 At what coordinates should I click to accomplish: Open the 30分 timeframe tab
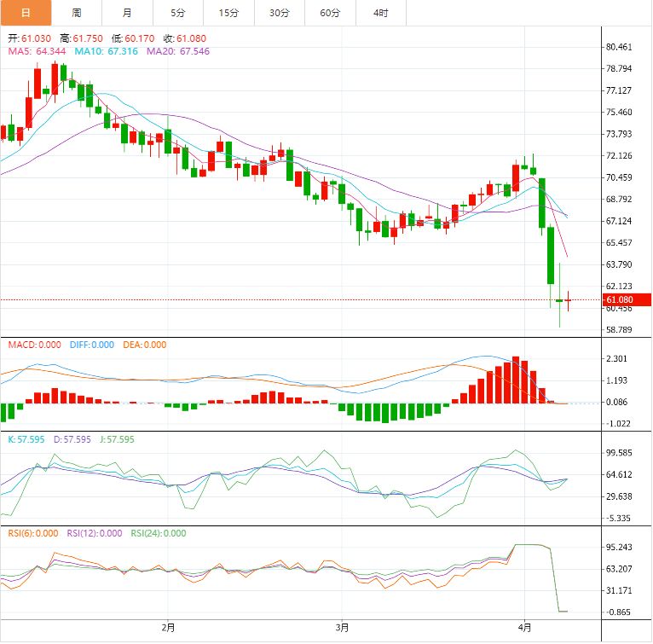tap(280, 13)
